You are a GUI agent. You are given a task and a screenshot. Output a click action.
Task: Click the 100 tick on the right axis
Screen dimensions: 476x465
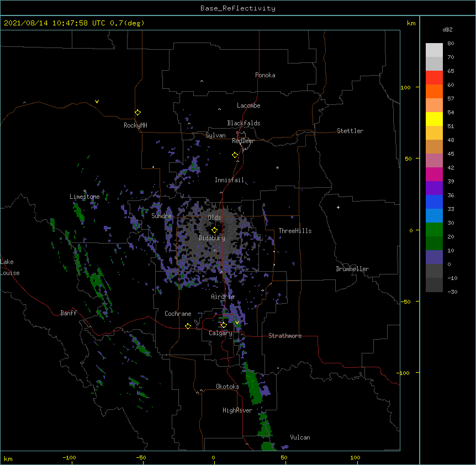405,87
